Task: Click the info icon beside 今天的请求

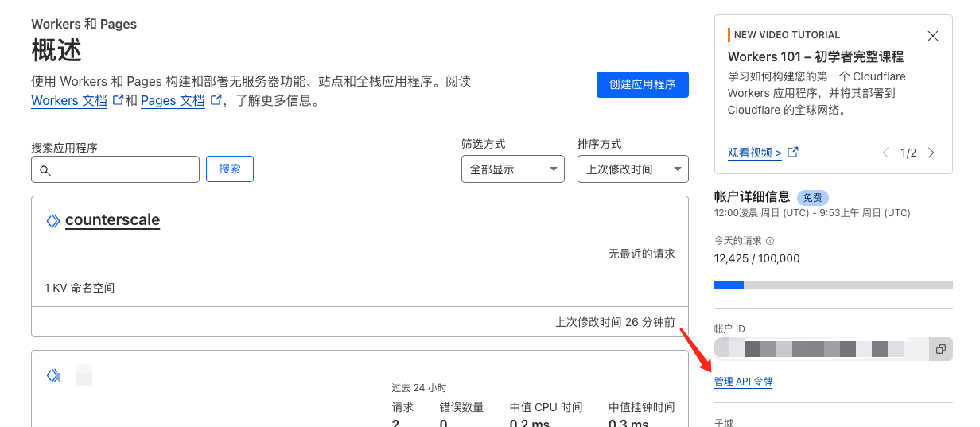Action: (770, 241)
